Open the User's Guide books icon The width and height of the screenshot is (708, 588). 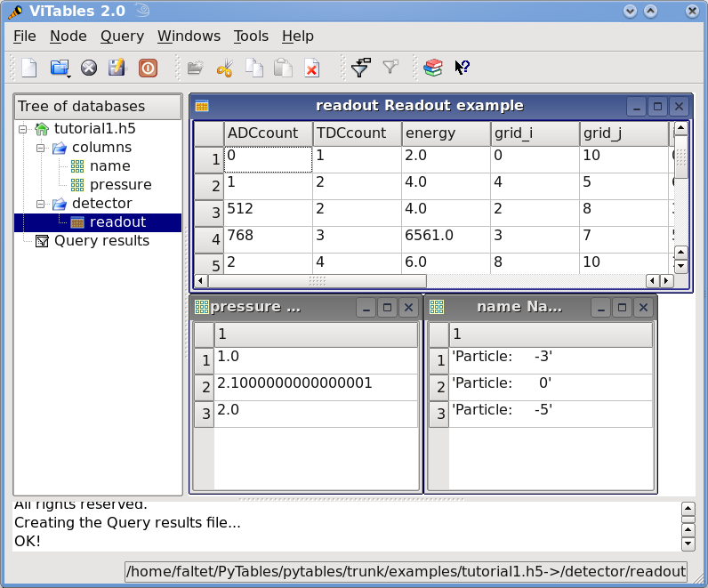pos(432,68)
